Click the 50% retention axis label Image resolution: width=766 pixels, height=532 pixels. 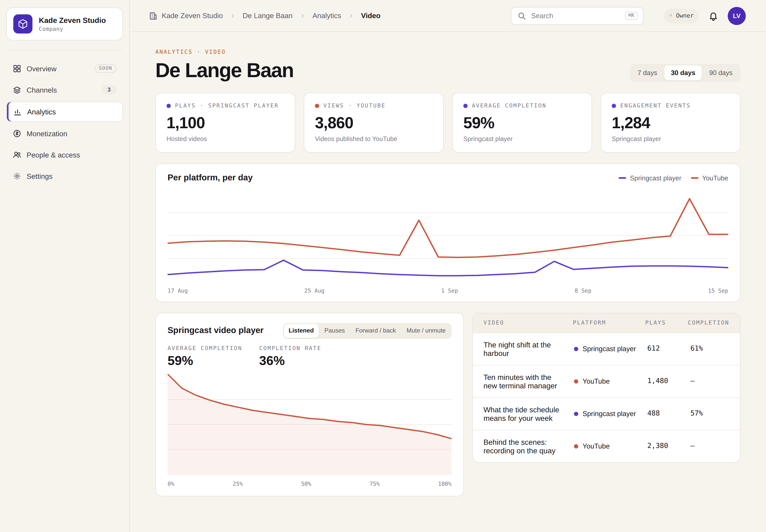[x=306, y=484]
